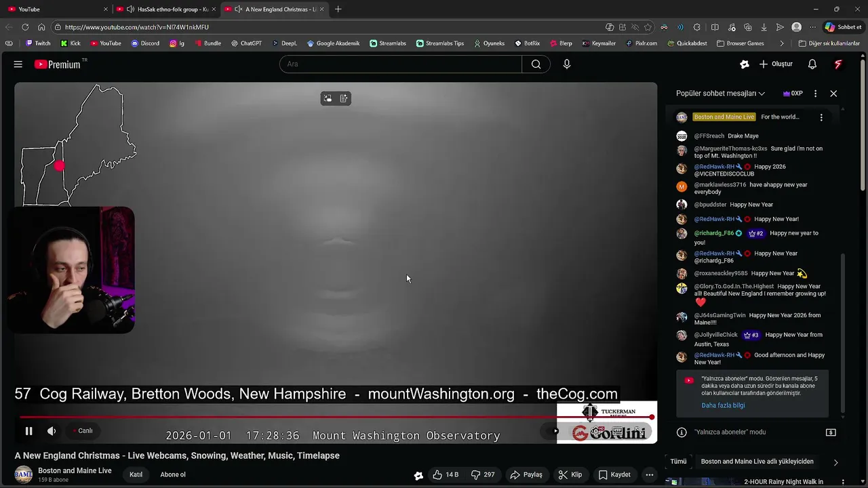Select Boston and Maine Live adlı yükleyiciden chip
This screenshot has width=868, height=488.
[x=757, y=462]
